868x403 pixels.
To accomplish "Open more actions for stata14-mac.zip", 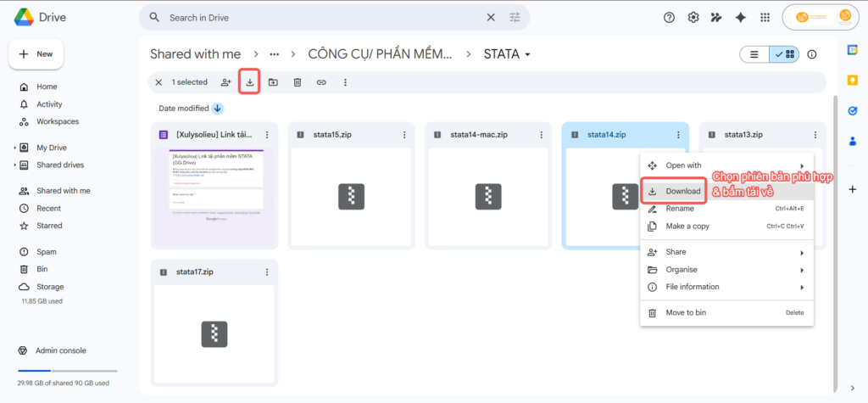I will pyautogui.click(x=542, y=135).
